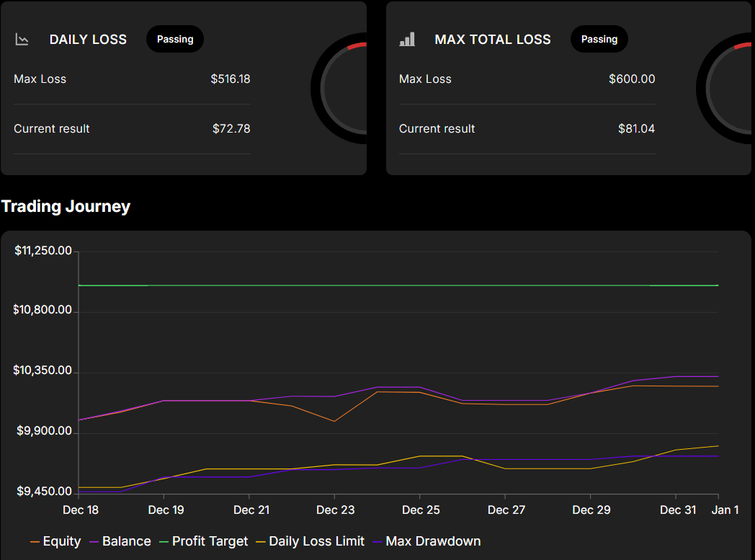Viewport: 755px width, 560px height.
Task: Toggle the Balance series in chart legend
Action: [x=120, y=541]
